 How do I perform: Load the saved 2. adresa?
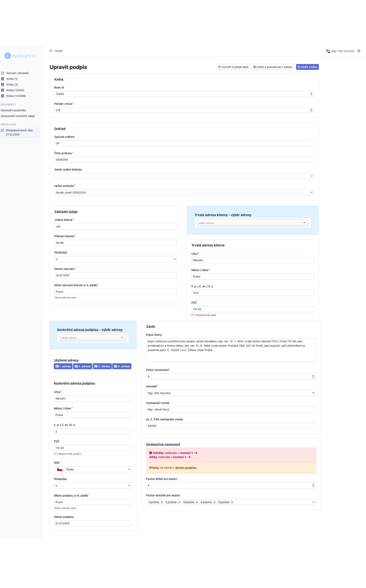point(83,366)
